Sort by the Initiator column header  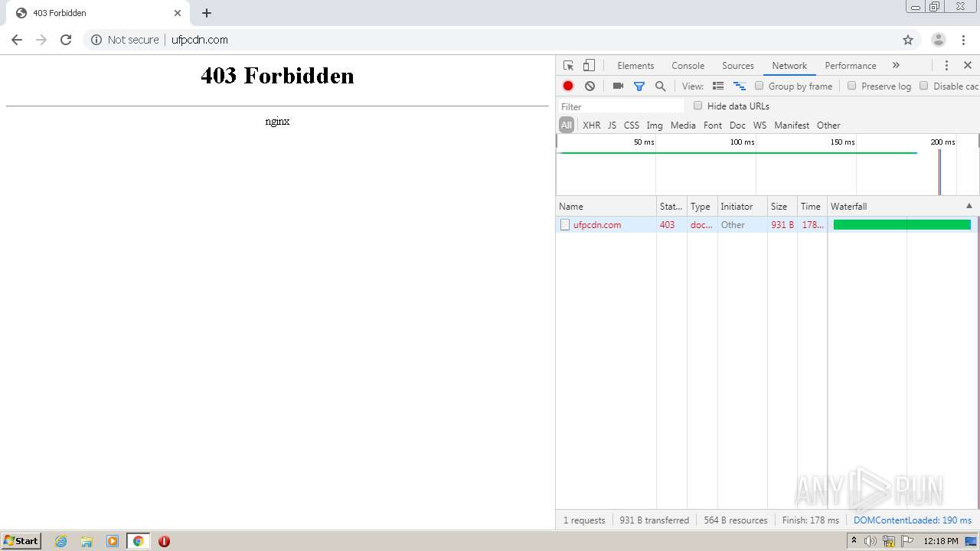tap(742, 207)
